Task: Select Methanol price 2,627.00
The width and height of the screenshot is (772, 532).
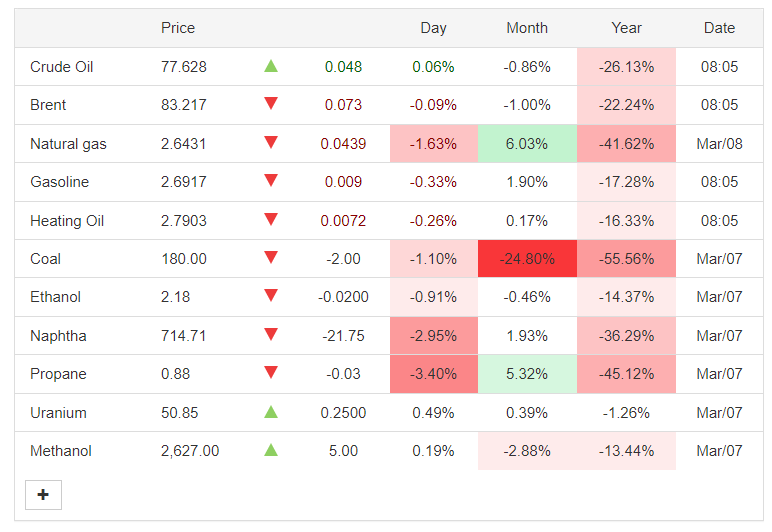Action: 190,451
